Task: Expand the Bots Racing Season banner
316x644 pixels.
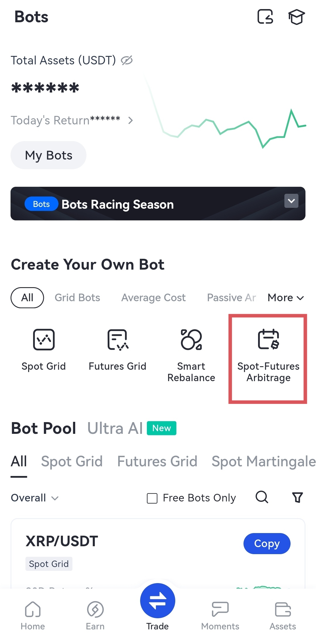Action: click(x=291, y=201)
